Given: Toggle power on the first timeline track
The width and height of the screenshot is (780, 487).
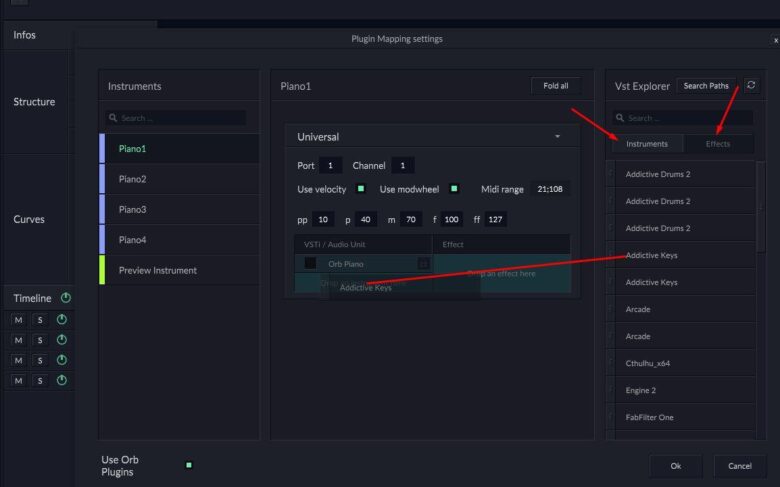Looking at the screenshot, I should [61, 320].
